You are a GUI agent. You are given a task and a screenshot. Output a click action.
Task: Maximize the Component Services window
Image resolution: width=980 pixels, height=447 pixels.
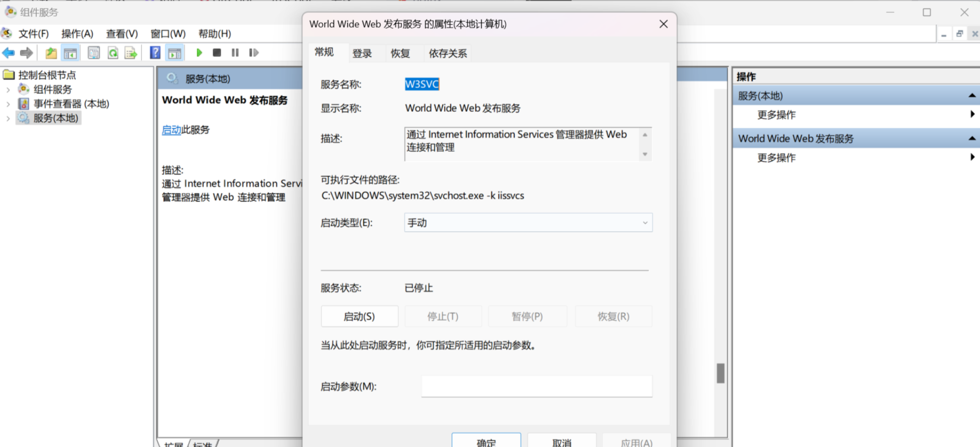tap(927, 12)
